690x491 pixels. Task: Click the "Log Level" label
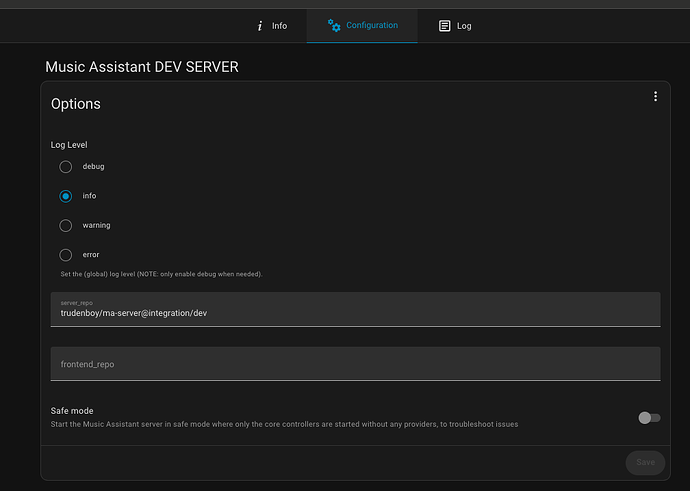click(x=69, y=145)
